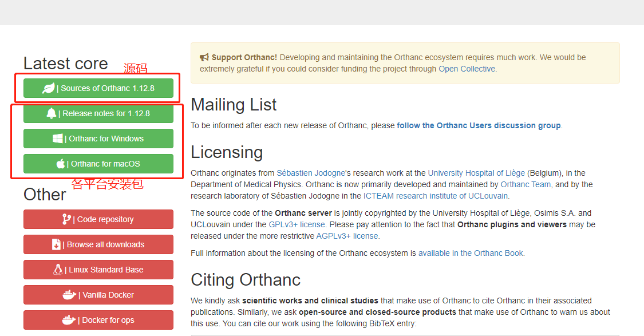The image size is (644, 336).
Task: Open the Vanilla Docker button
Action: (98, 295)
